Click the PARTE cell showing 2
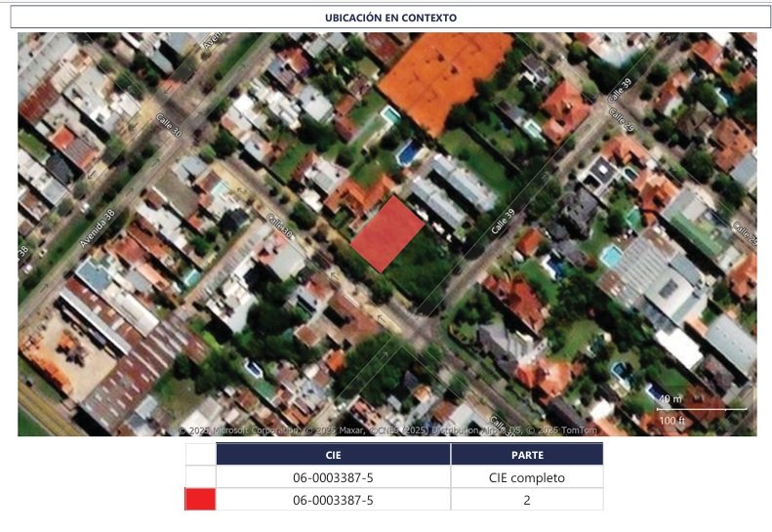 point(527,500)
